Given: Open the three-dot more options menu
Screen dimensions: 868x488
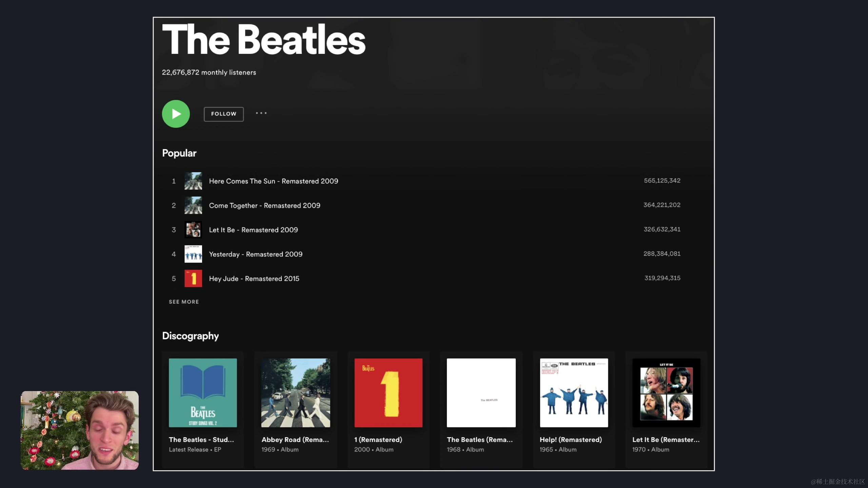Looking at the screenshot, I should point(261,113).
